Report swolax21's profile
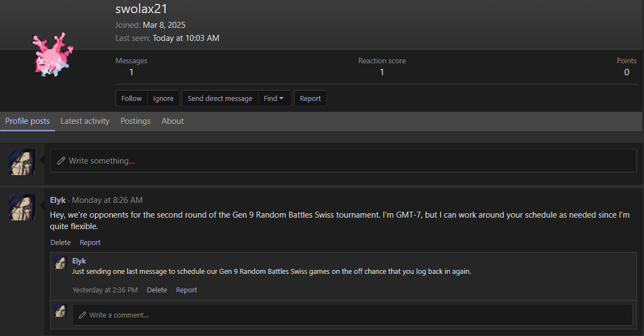The width and height of the screenshot is (644, 336). [310, 99]
